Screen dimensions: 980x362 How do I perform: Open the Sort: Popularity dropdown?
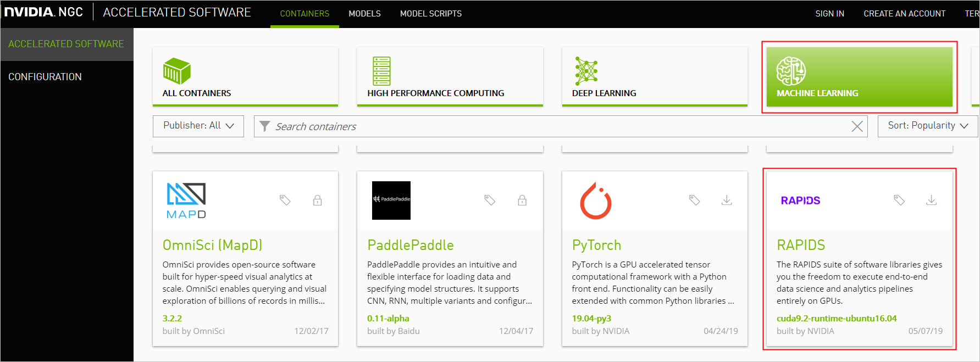928,126
